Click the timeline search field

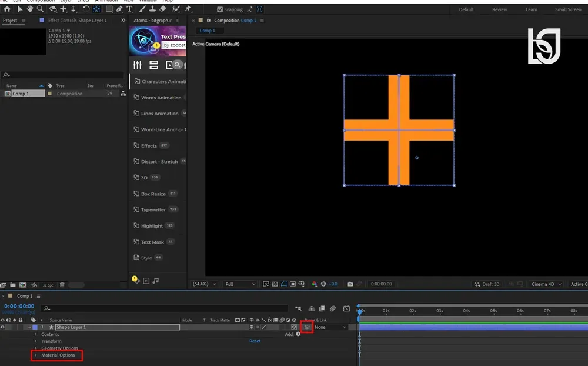coord(164,308)
